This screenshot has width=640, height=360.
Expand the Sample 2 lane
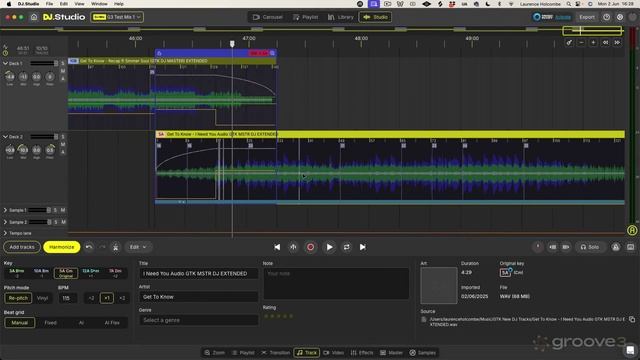tap(5, 222)
